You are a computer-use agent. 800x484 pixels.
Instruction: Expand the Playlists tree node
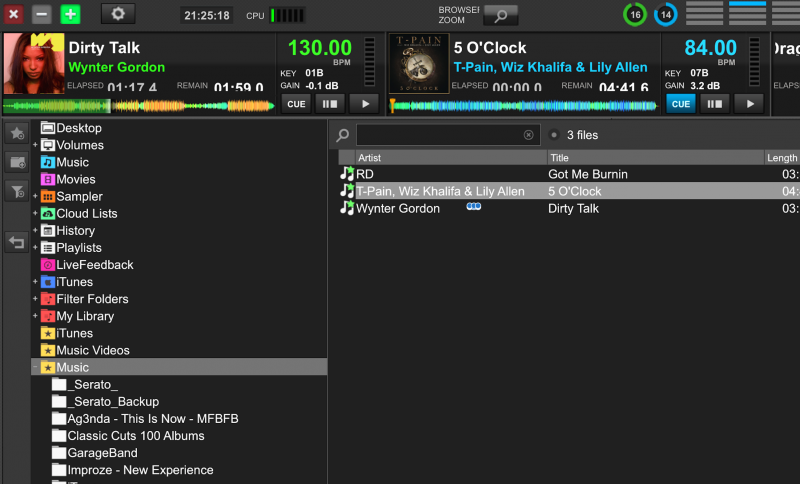(x=35, y=247)
